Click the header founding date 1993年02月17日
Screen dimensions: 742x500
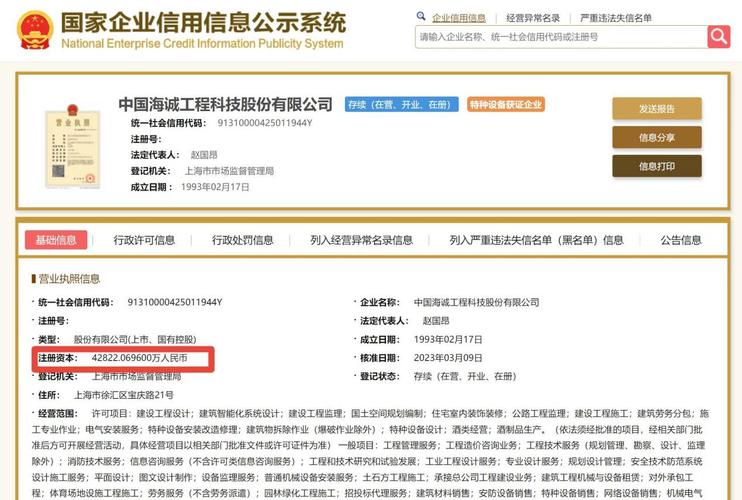[x=215, y=187]
